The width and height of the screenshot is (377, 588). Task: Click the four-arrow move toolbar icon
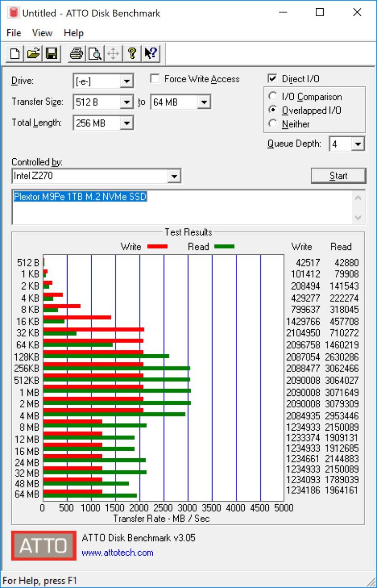pyautogui.click(x=113, y=53)
